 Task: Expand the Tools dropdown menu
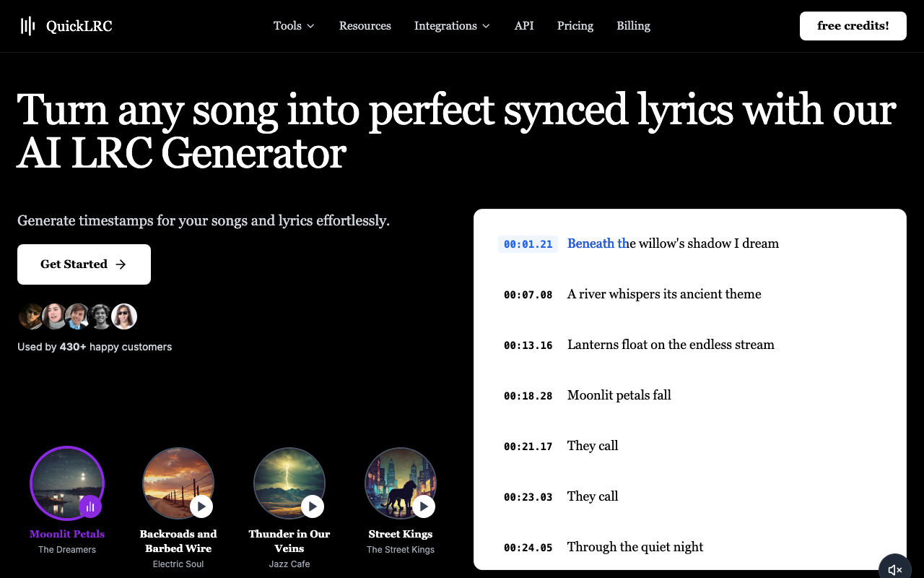coord(294,26)
